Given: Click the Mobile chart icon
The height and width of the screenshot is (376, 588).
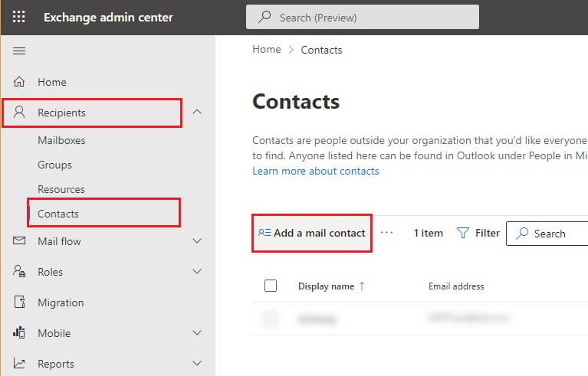Looking at the screenshot, I should coord(20,333).
